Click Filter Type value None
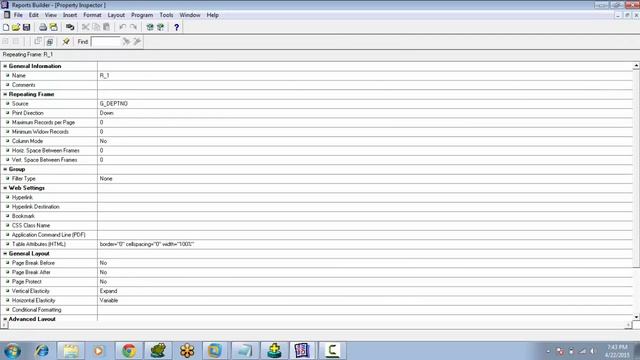 (106, 179)
